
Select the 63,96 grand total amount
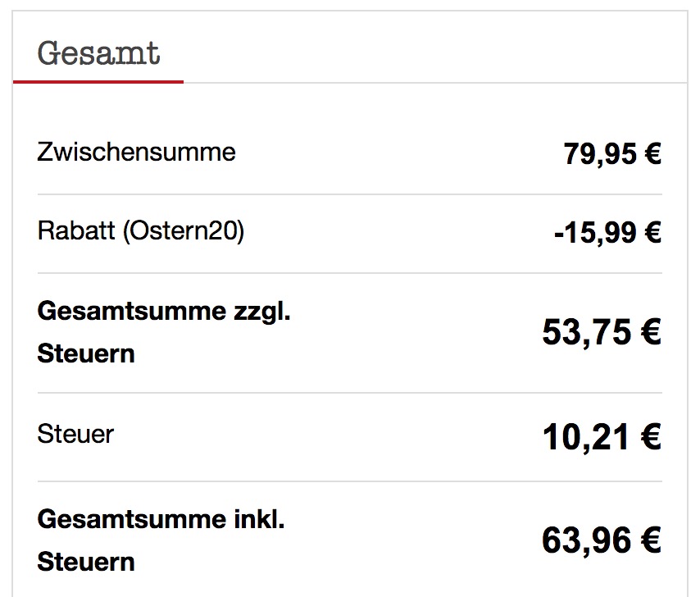pyautogui.click(x=588, y=540)
